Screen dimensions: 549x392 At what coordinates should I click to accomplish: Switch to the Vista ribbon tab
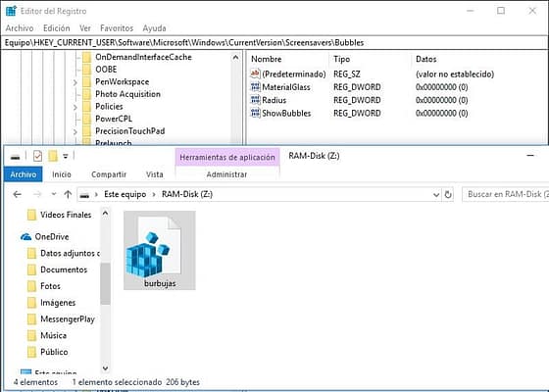[155, 174]
